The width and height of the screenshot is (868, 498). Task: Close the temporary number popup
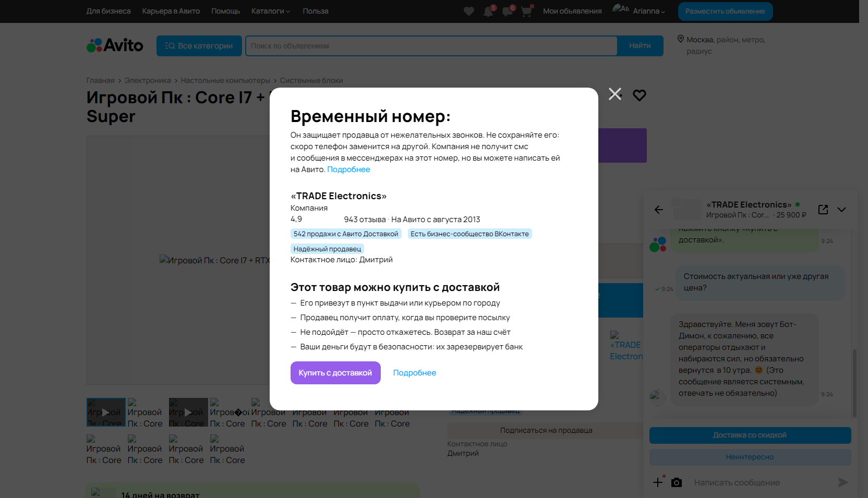(615, 94)
